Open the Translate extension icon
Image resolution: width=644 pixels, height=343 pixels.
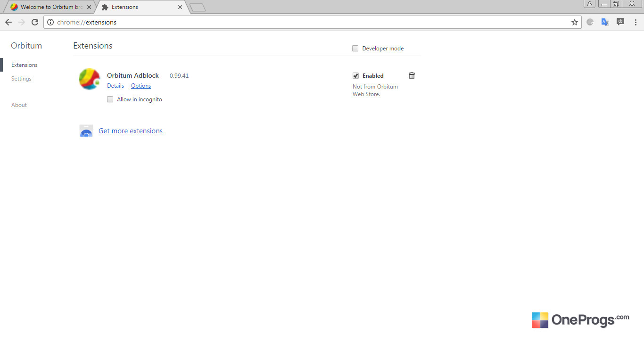pos(605,22)
